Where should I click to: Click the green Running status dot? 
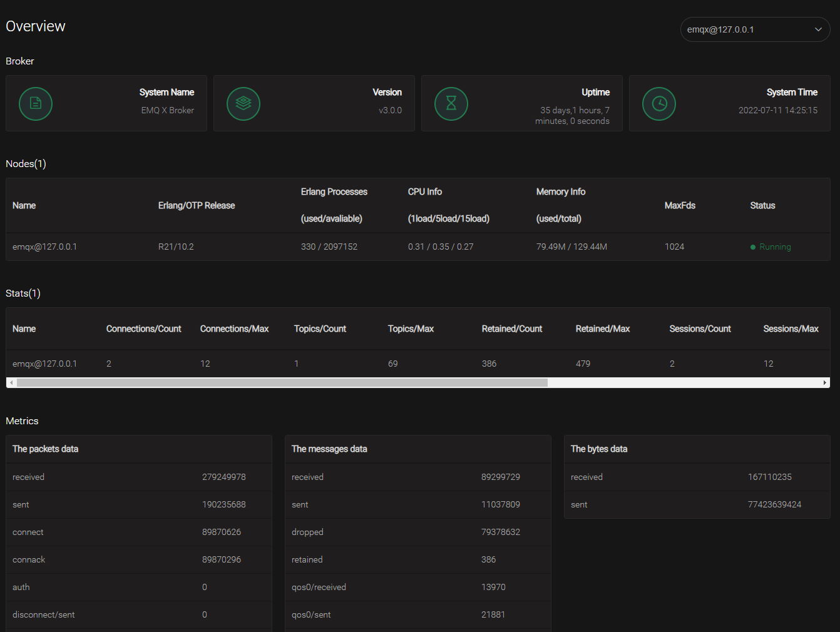coord(753,247)
